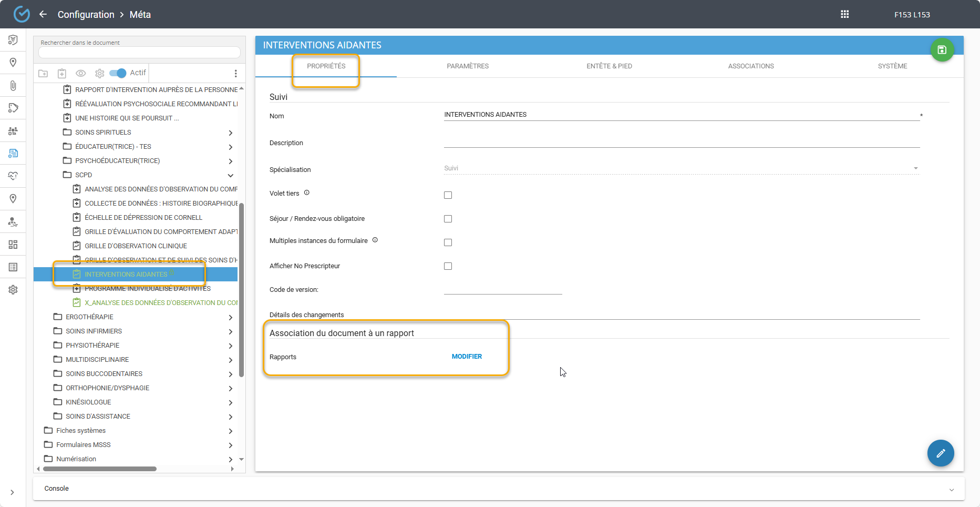Click the green save floppy disk button

click(942, 50)
